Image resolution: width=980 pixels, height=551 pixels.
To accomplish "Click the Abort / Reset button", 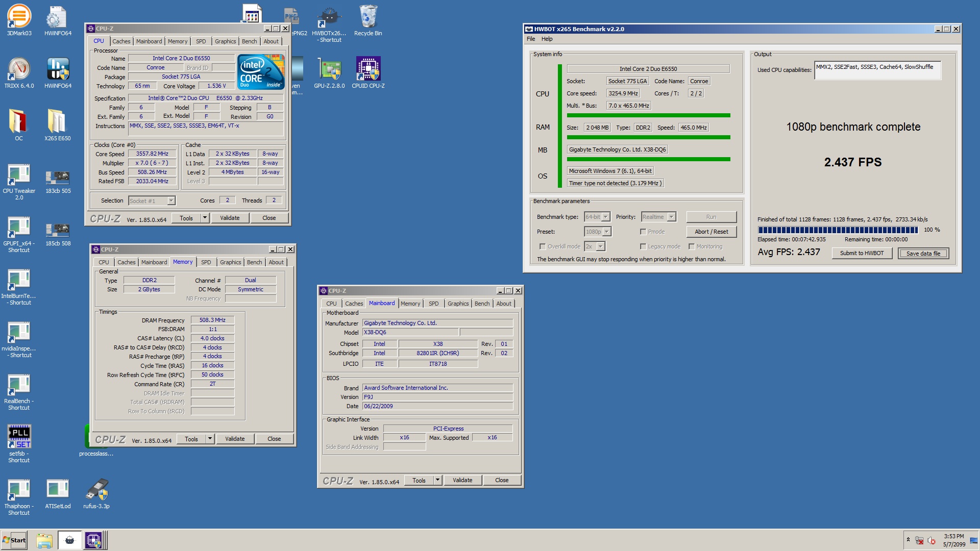I will pos(711,232).
